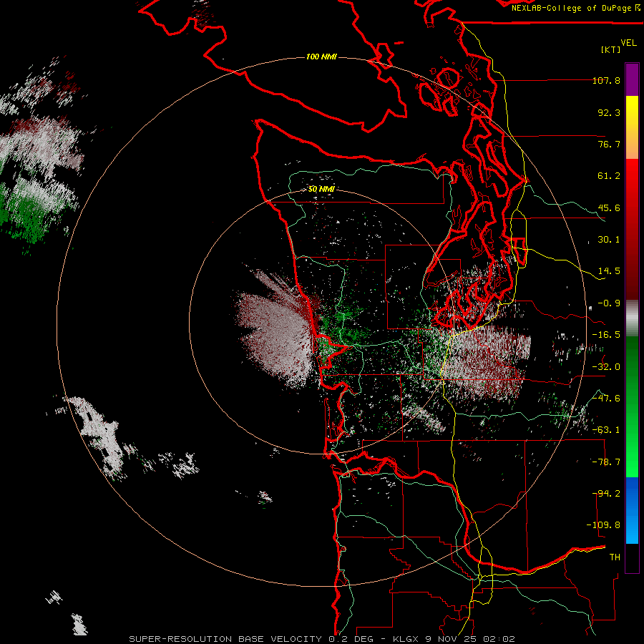The height and width of the screenshot is (644, 644).
Task: Click the -94.2 velocity scale value
Action: tap(606, 494)
